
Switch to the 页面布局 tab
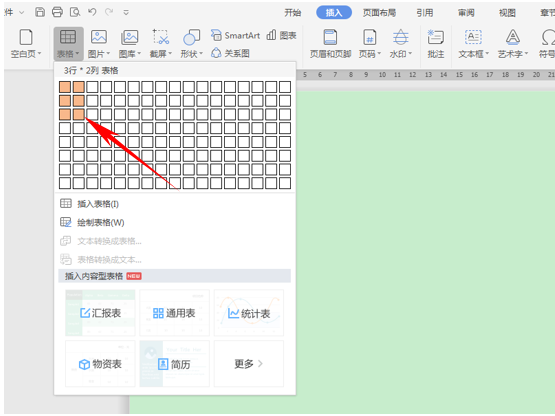pos(379,13)
